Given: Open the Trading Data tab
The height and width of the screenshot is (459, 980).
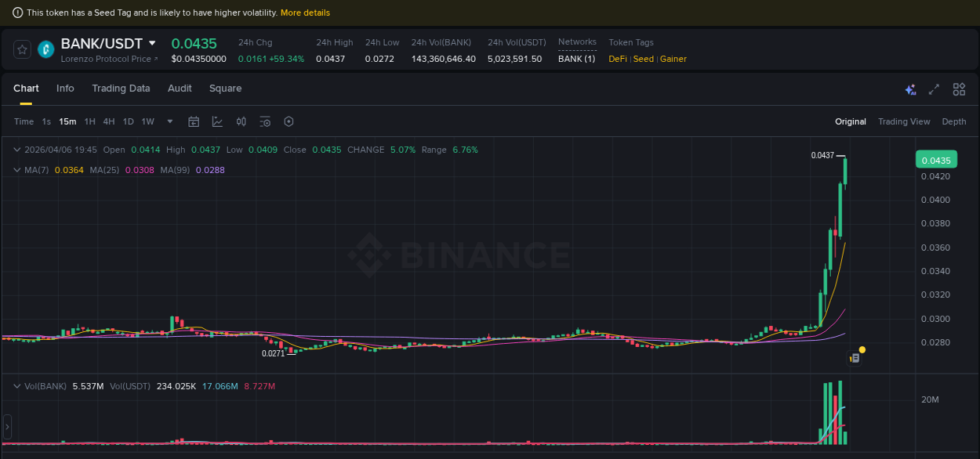Looking at the screenshot, I should (x=121, y=89).
